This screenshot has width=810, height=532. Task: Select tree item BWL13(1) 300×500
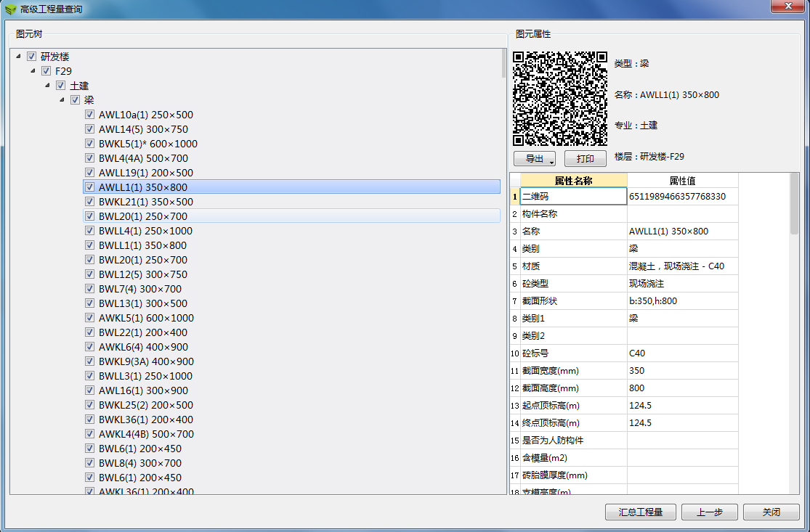coord(143,303)
